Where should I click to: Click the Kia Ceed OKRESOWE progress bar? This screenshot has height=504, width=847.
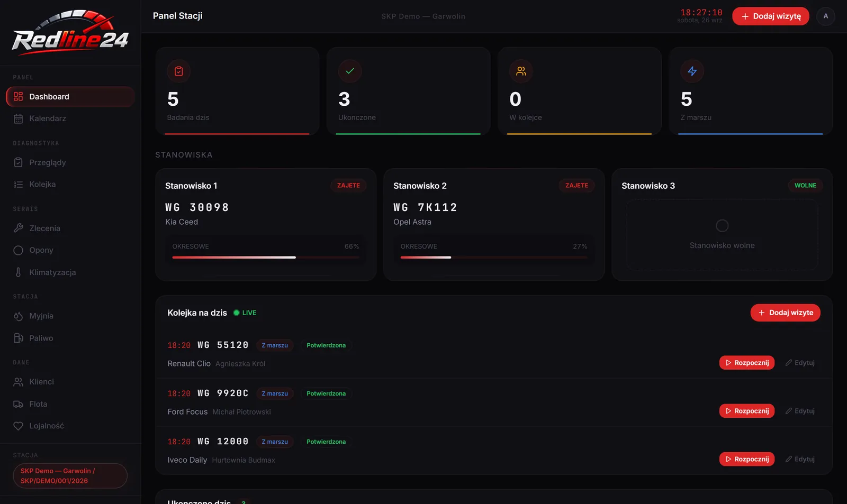[266, 258]
